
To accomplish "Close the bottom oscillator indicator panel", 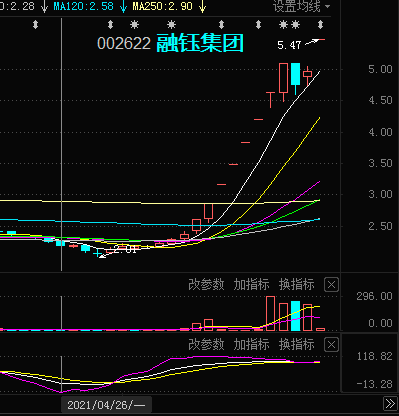I will coord(331,345).
